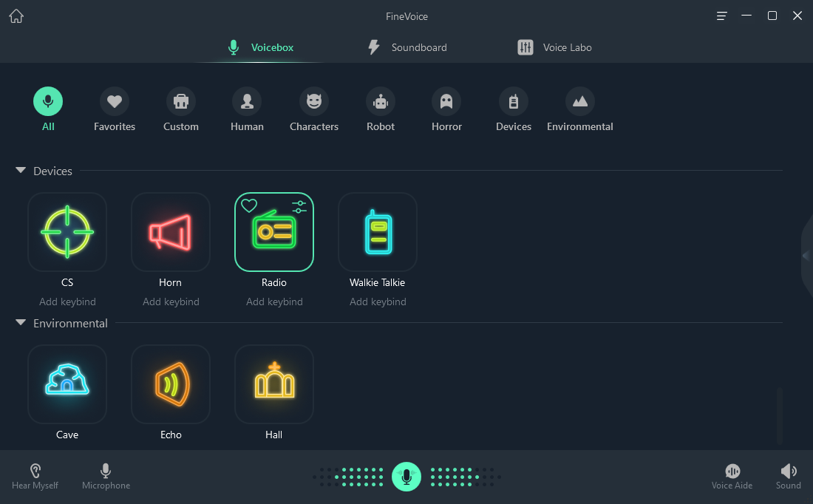The height and width of the screenshot is (504, 813).
Task: Toggle the central voice changer mic button
Action: pos(406,477)
